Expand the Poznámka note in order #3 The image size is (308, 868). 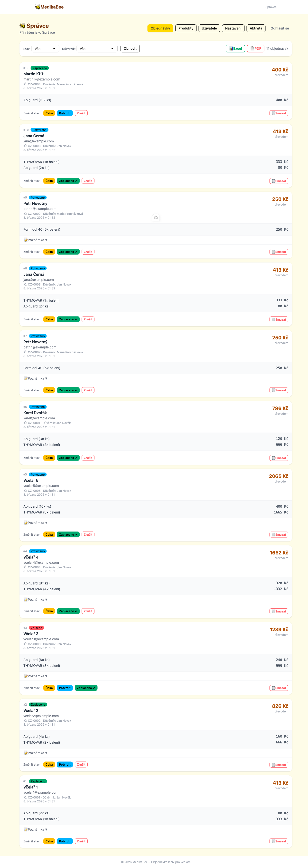(36, 676)
